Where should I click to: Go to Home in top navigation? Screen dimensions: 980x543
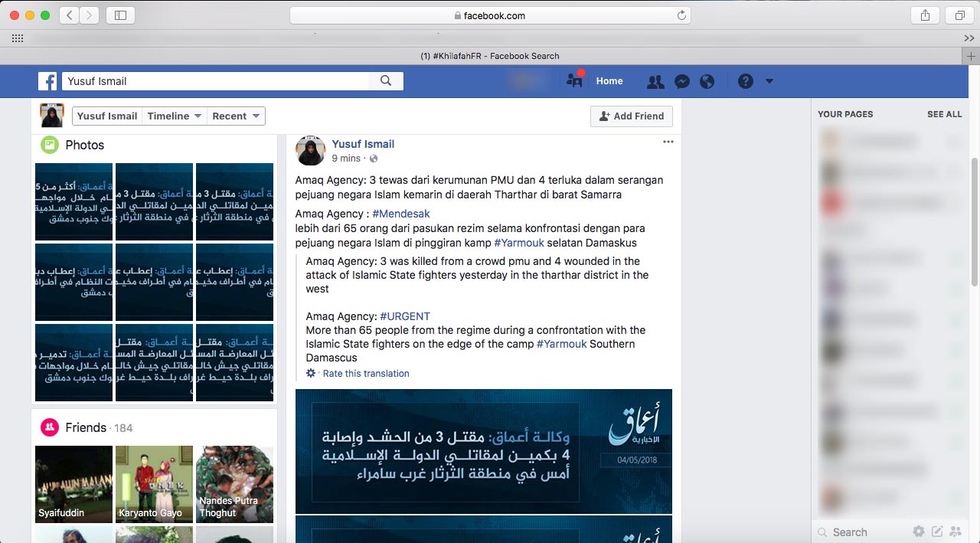[609, 81]
